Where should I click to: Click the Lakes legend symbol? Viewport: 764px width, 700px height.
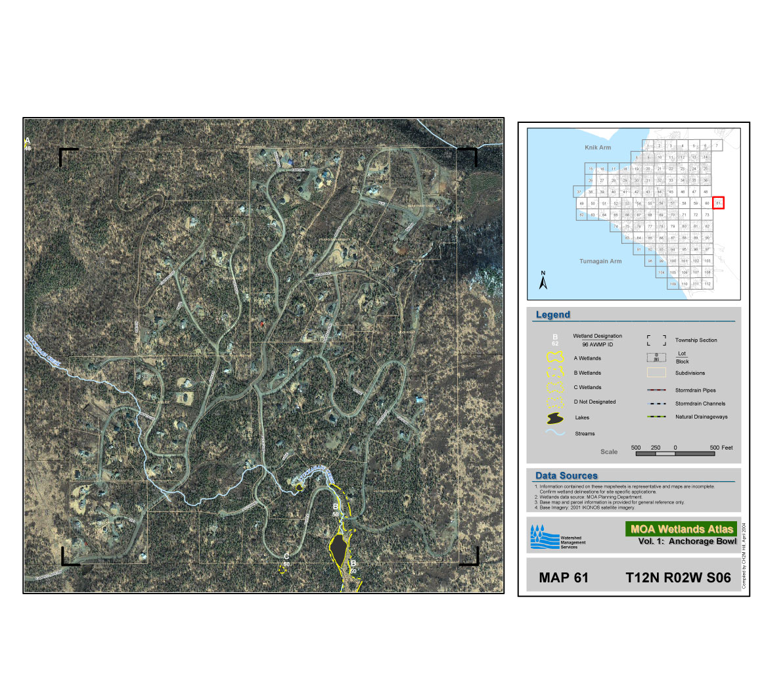[555, 418]
